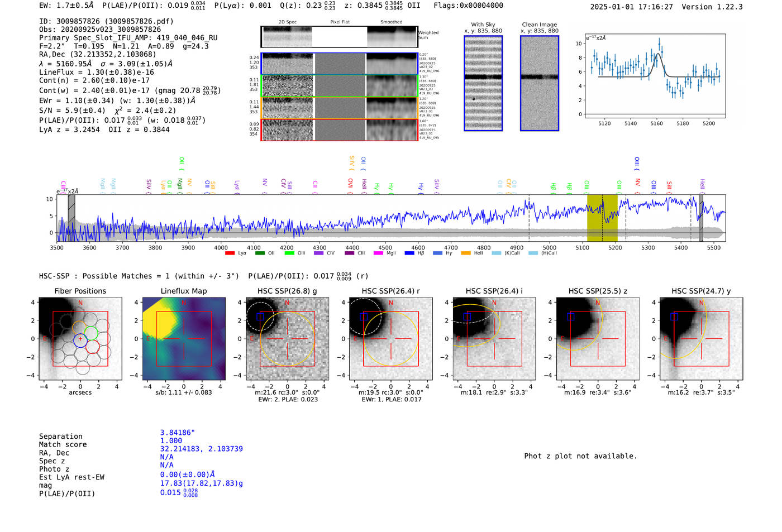This screenshot has width=782, height=532.
Task: Click the blue Hβ legend swatch
Action: (409, 253)
